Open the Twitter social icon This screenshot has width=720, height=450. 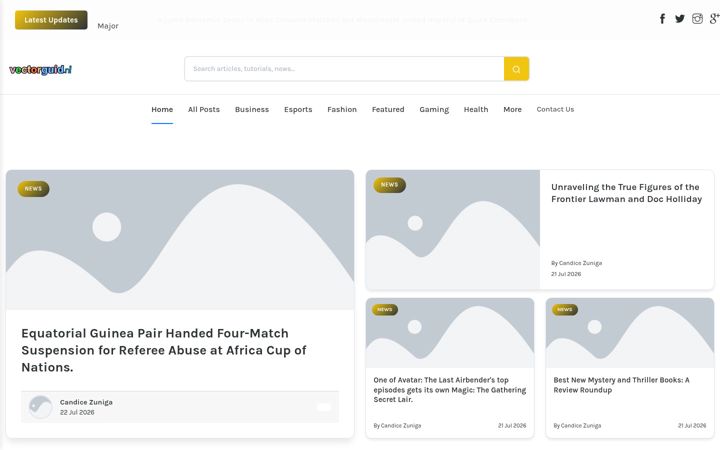point(680,19)
